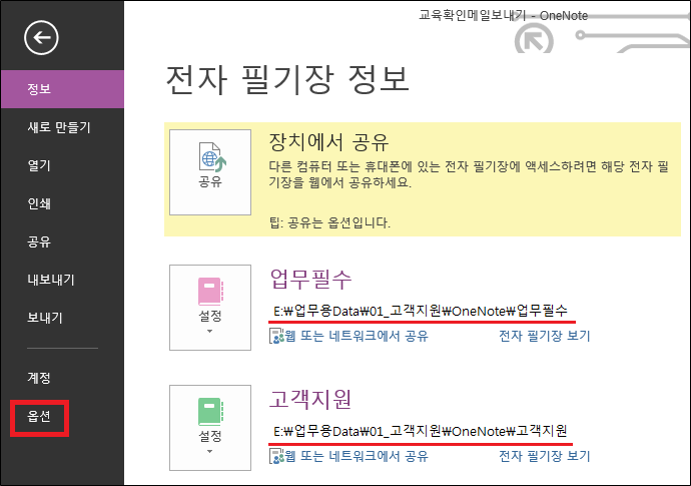Click the 전자 필기장 정보 page heading
Viewport: 691px width, 486px height.
288,80
